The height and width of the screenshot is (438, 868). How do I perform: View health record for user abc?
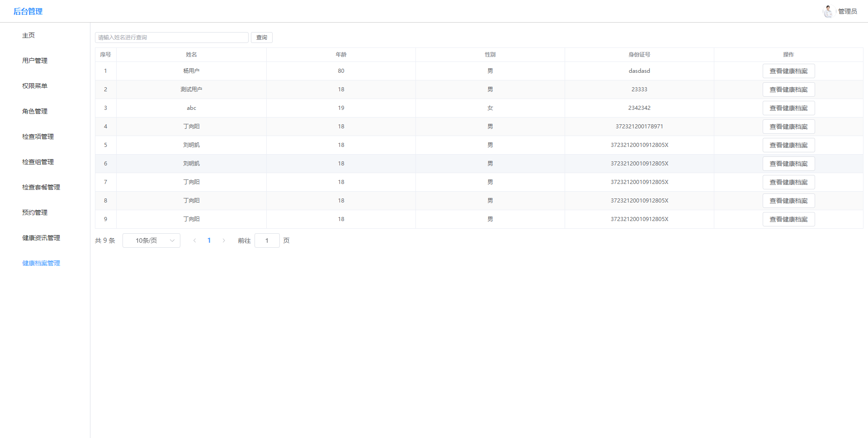point(788,108)
